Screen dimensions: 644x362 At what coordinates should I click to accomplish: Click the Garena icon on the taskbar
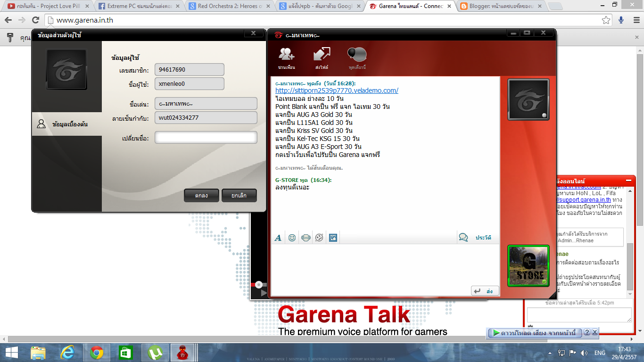tap(182, 352)
